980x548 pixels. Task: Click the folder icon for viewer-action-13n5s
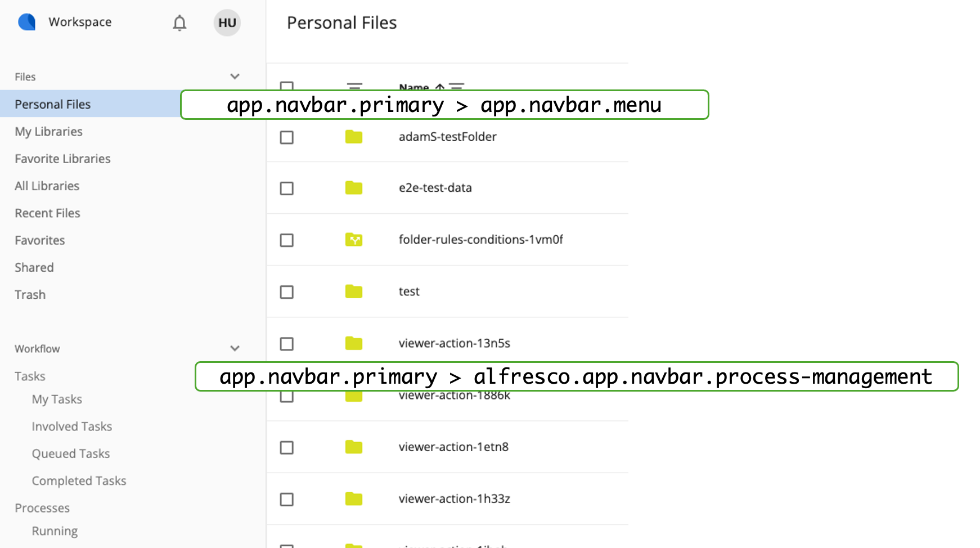click(x=354, y=343)
